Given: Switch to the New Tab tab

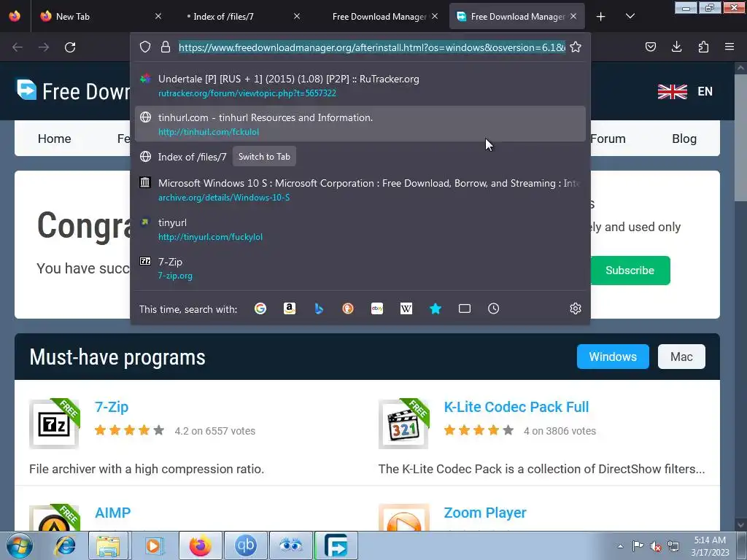Looking at the screenshot, I should pos(99,17).
